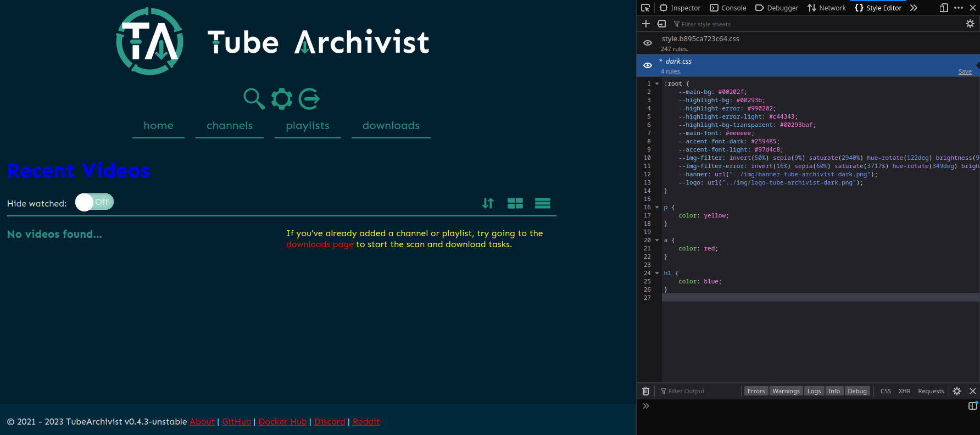Collapse the :root rule fold arrow

(x=657, y=84)
